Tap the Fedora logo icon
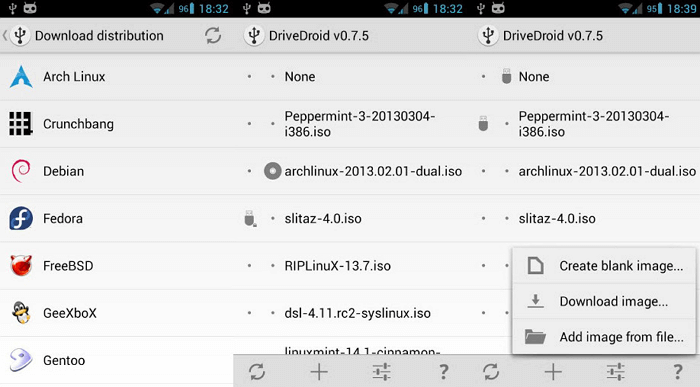 pos(21,218)
